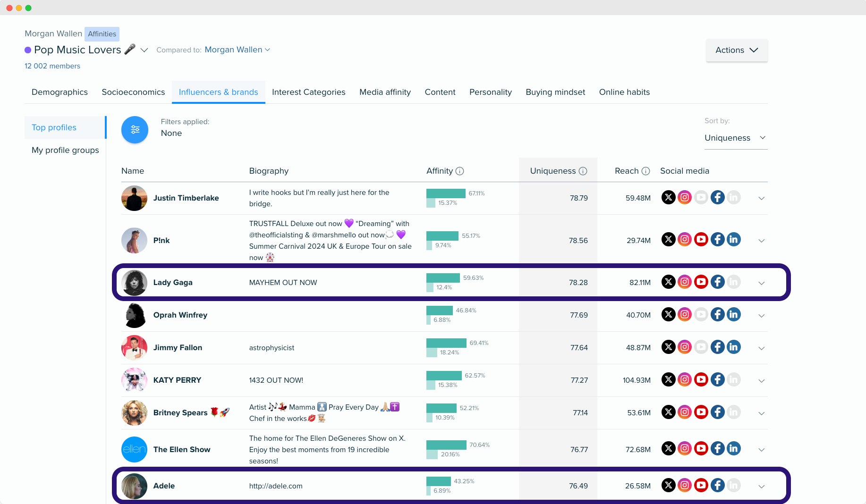Click the Reach info icon
The image size is (866, 504).
coord(645,171)
